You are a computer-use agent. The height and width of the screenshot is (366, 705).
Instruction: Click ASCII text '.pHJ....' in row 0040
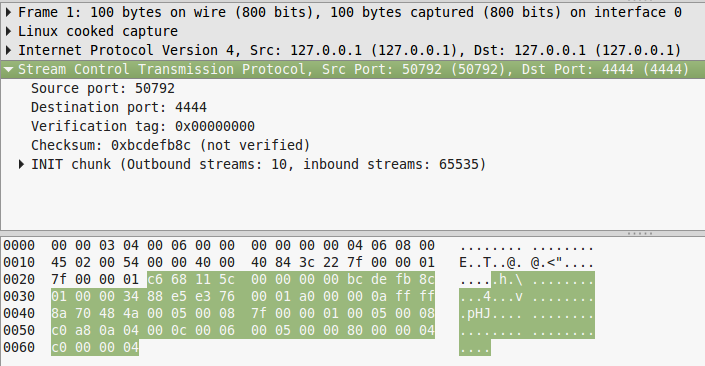pyautogui.click(x=491, y=313)
